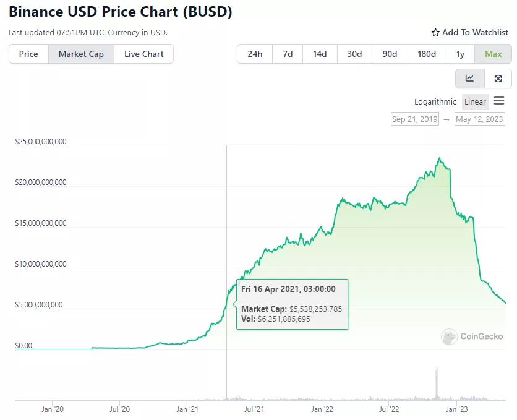517x420 pixels.
Task: Click the star icon next to Add To Watchlist
Action: [x=436, y=32]
